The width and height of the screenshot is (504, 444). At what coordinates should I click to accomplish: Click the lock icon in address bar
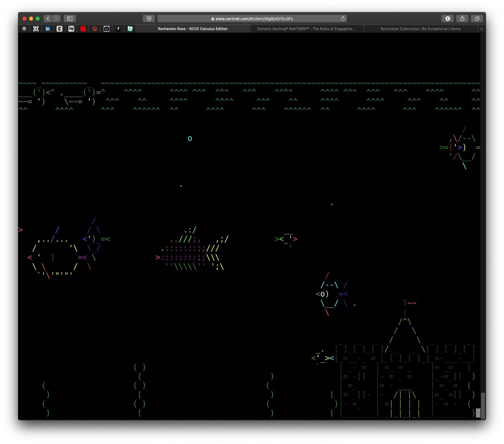click(x=213, y=18)
